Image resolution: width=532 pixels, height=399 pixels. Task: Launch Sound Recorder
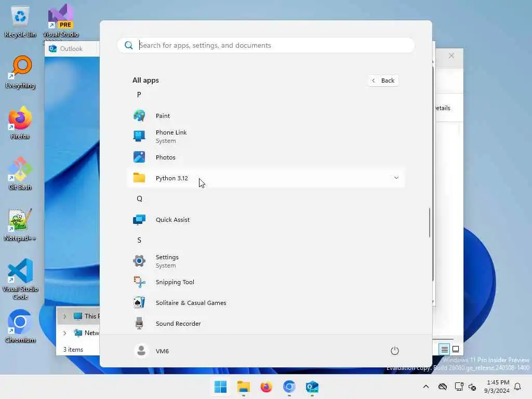coord(266,323)
